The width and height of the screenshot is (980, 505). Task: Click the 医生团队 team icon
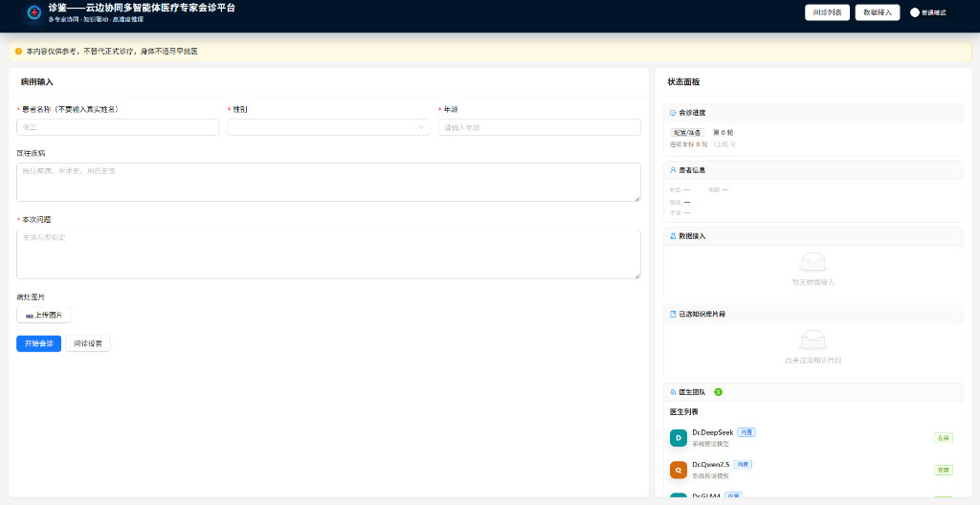[x=673, y=392]
